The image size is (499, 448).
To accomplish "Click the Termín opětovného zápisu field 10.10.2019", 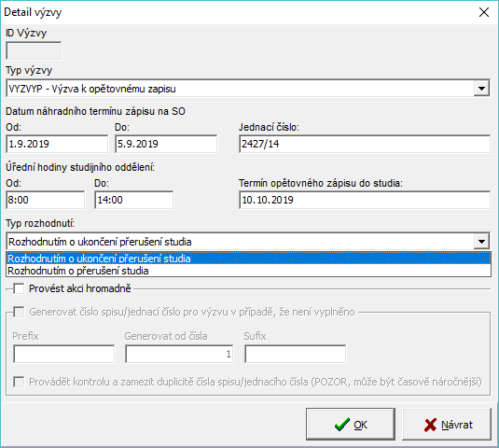I will [x=365, y=200].
